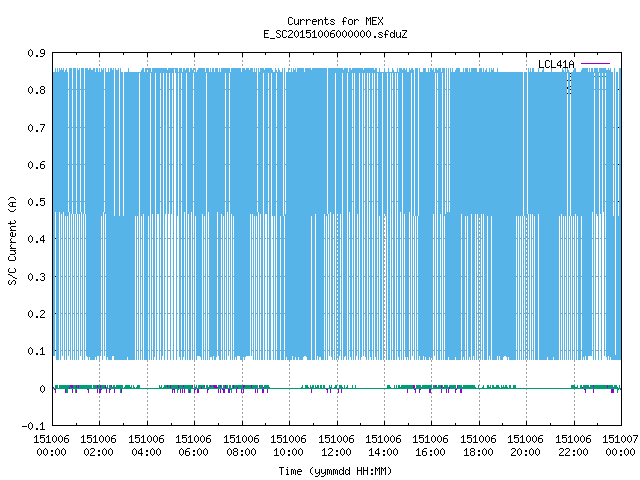Image resolution: width=640 pixels, height=480 pixels.
Task: Click the chart title 'Currents for MEX'
Action: coord(335,21)
